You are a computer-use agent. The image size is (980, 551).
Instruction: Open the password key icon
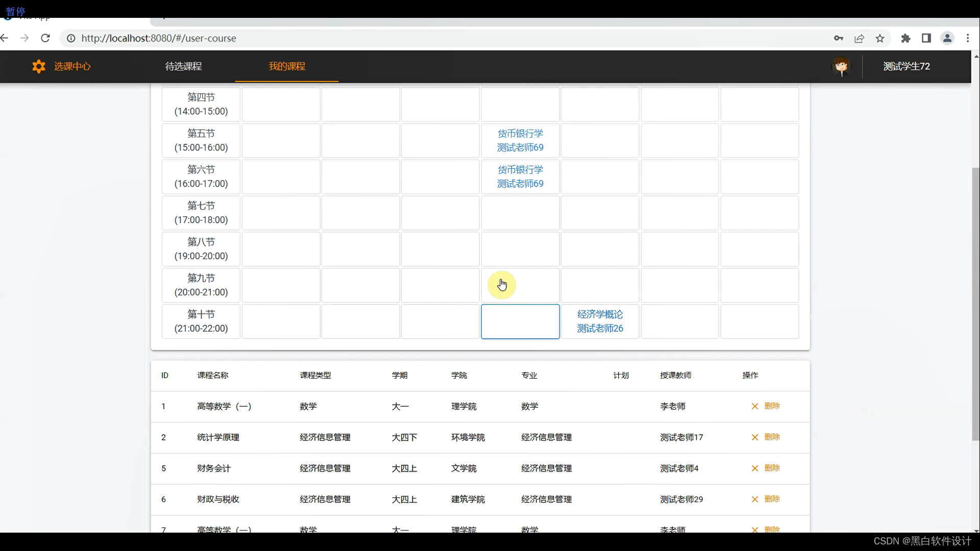(x=839, y=38)
